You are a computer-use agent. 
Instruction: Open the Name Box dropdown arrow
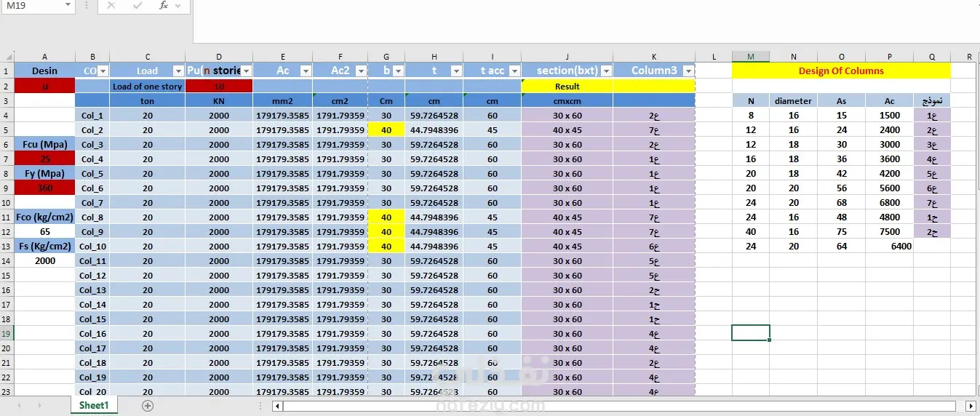pos(68,6)
